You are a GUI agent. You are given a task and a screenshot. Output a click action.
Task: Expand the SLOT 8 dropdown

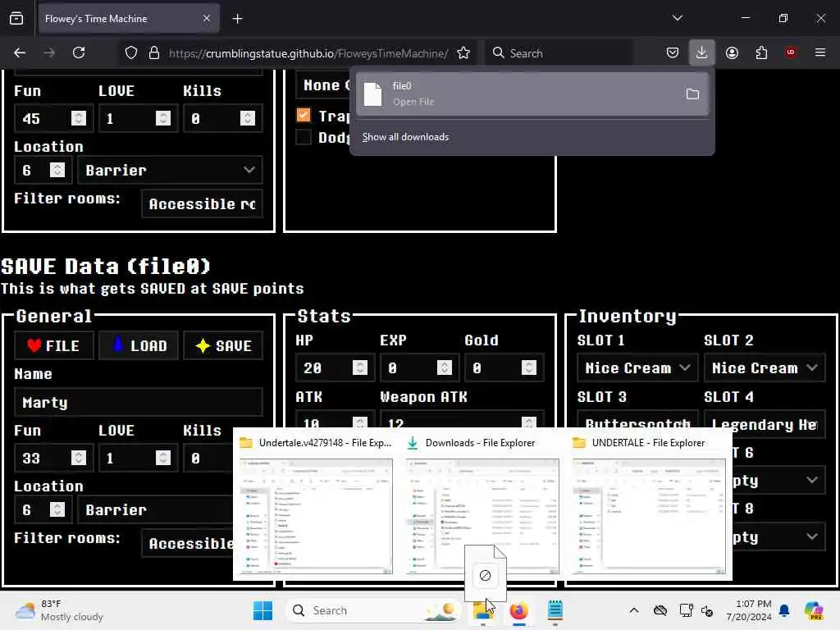click(779, 536)
